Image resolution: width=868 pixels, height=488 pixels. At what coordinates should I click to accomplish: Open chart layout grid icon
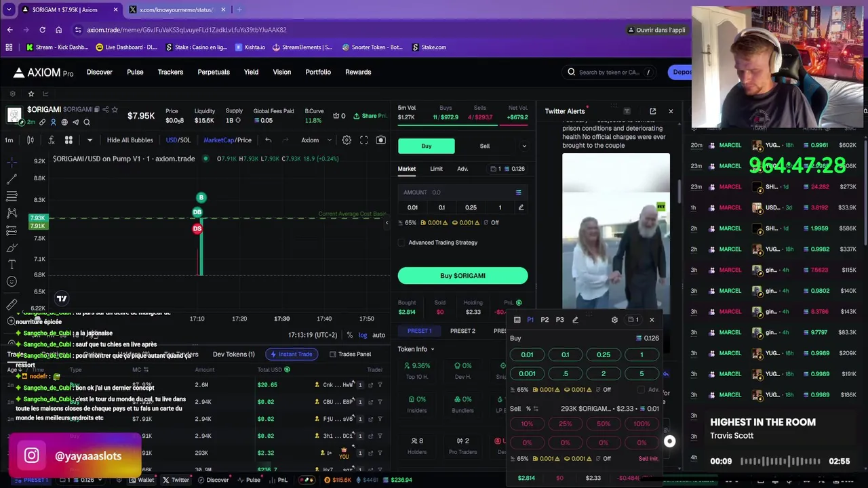tap(68, 140)
